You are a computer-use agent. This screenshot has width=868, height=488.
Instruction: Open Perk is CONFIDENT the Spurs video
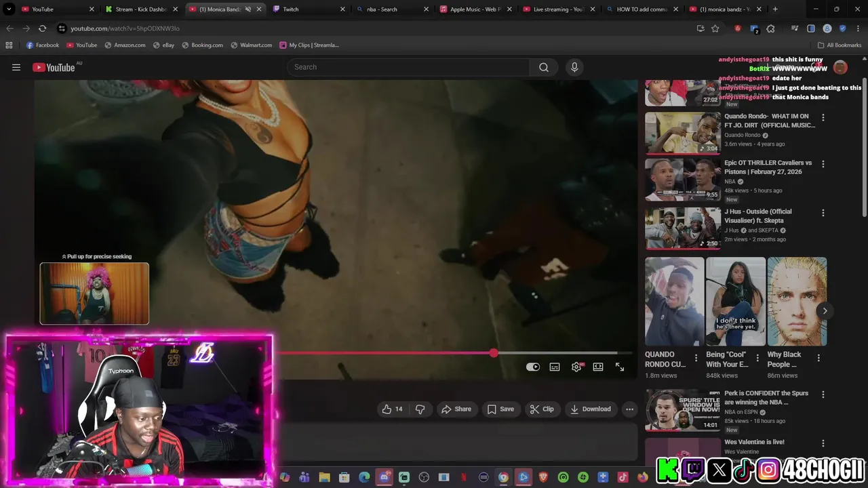click(x=682, y=410)
